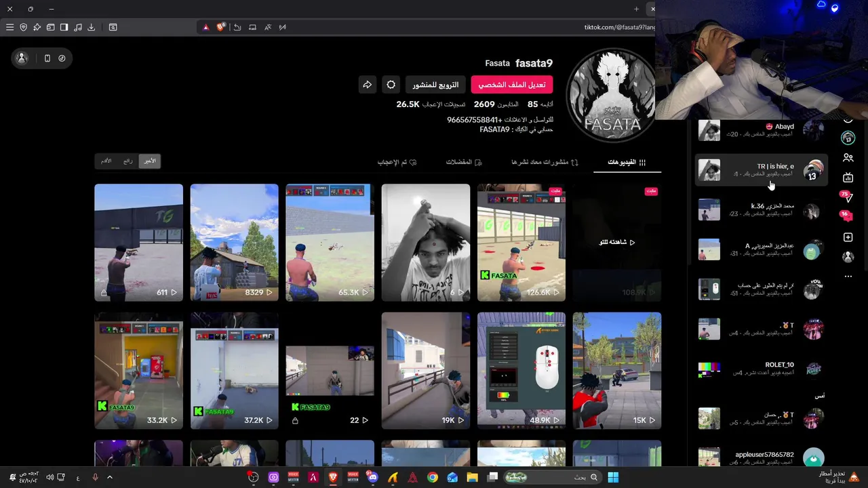Screen dimensions: 868x488
Task: Click the music note playlist icon
Action: [x=77, y=27]
